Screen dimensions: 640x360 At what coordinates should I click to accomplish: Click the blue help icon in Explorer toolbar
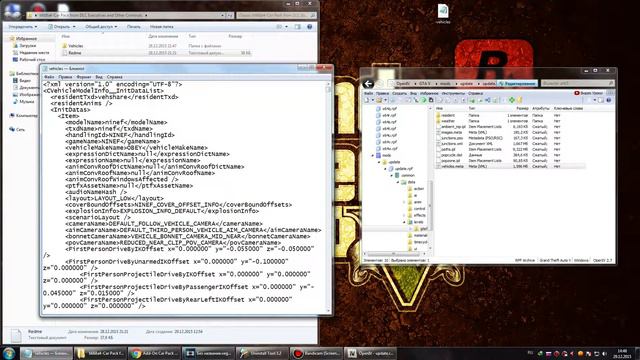(x=309, y=27)
